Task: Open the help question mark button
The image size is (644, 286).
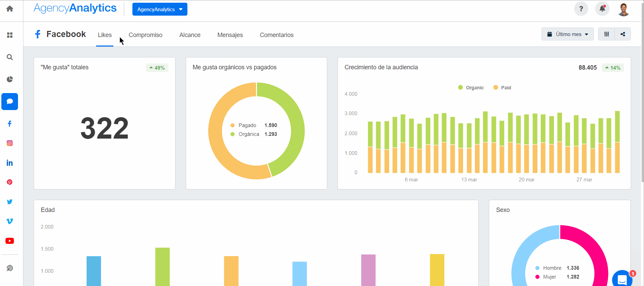Action: click(x=581, y=9)
